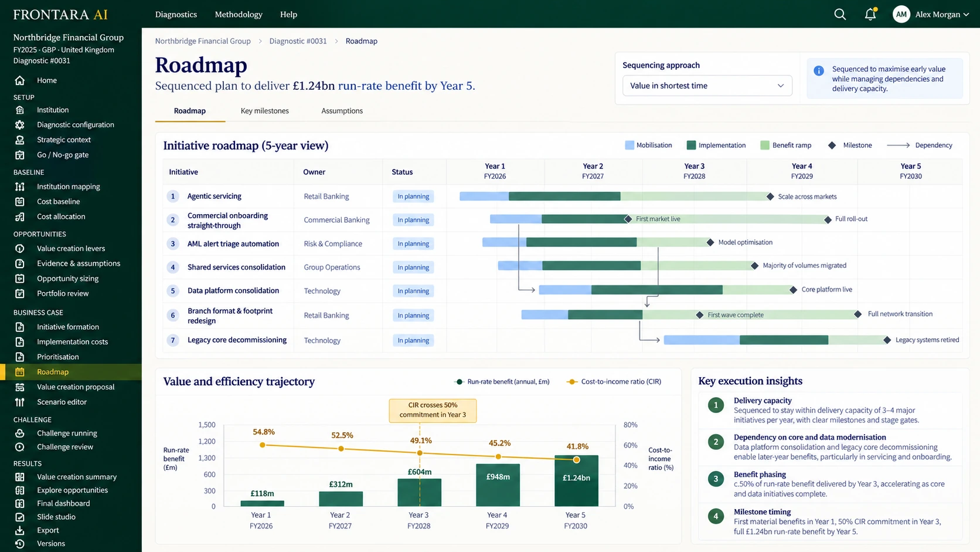
Task: Expand the Alex Morgan user menu
Action: click(x=931, y=14)
